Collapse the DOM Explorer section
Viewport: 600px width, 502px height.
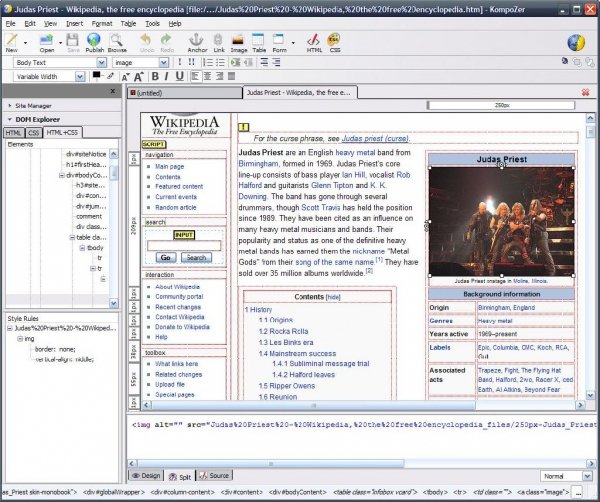[10, 119]
